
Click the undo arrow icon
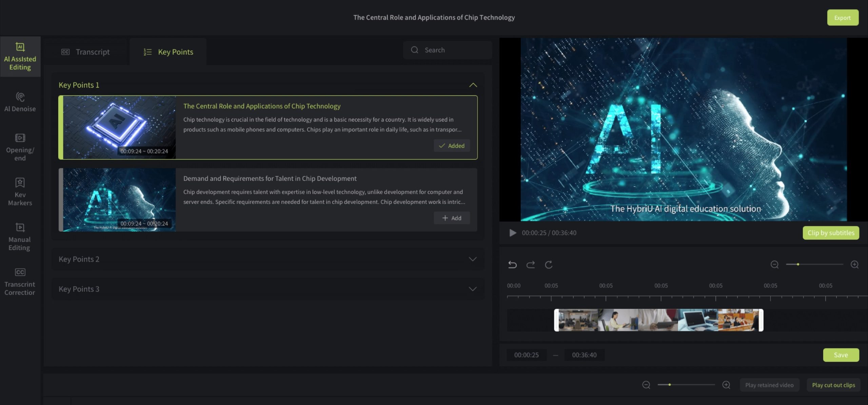[x=512, y=265]
